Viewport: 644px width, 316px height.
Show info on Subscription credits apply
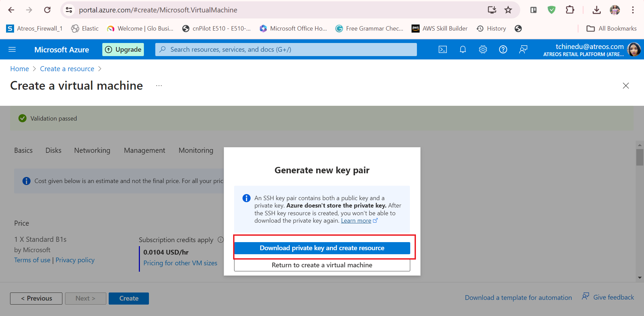click(x=220, y=240)
